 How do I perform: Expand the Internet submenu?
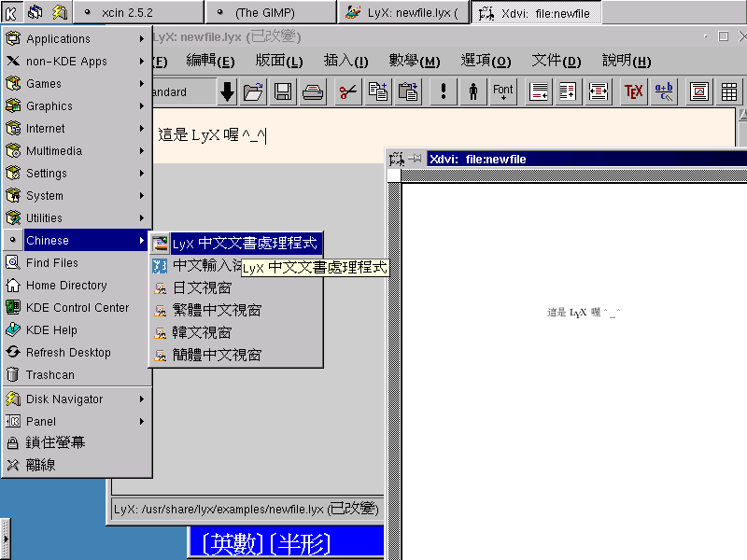pyautogui.click(x=78, y=128)
